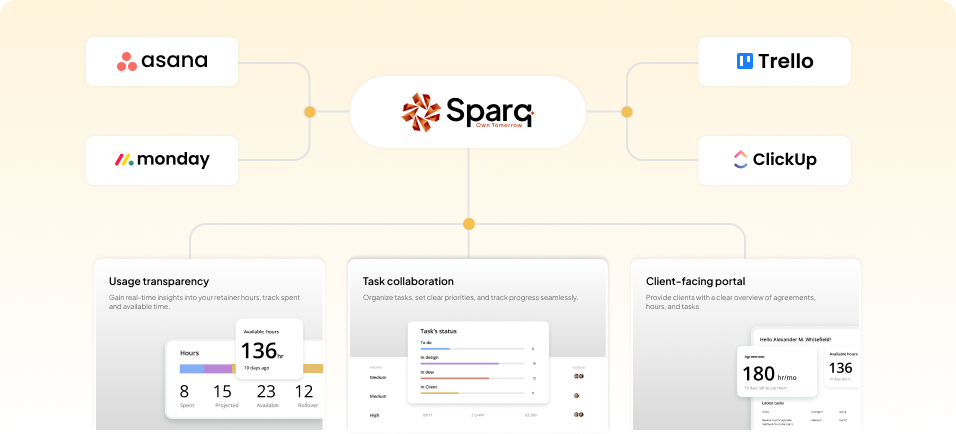Click the 'Hours' panel title

click(189, 353)
